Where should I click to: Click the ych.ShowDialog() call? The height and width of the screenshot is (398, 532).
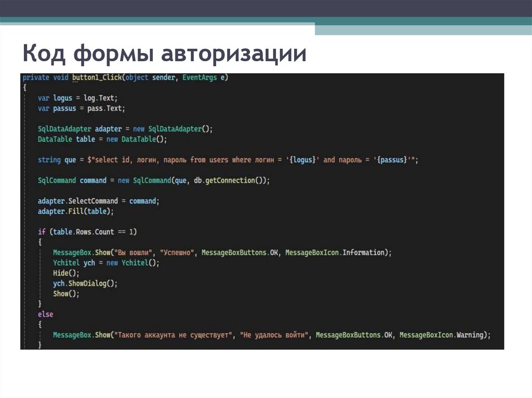(x=85, y=283)
